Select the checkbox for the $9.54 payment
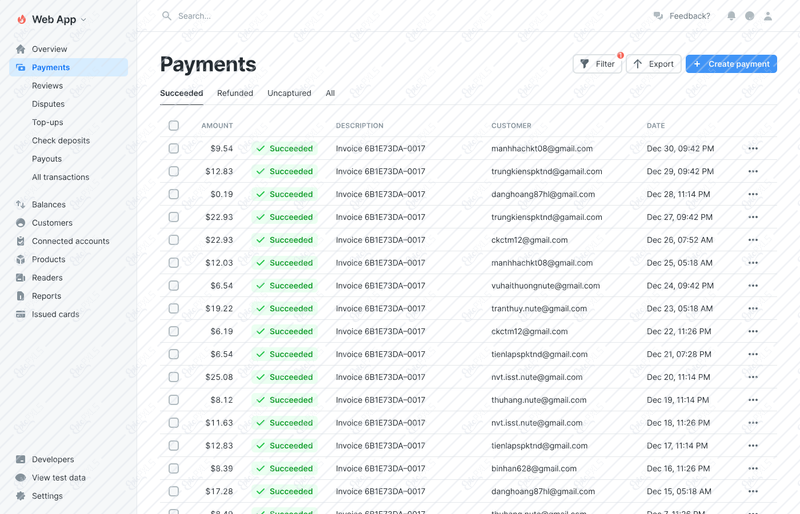 click(173, 149)
